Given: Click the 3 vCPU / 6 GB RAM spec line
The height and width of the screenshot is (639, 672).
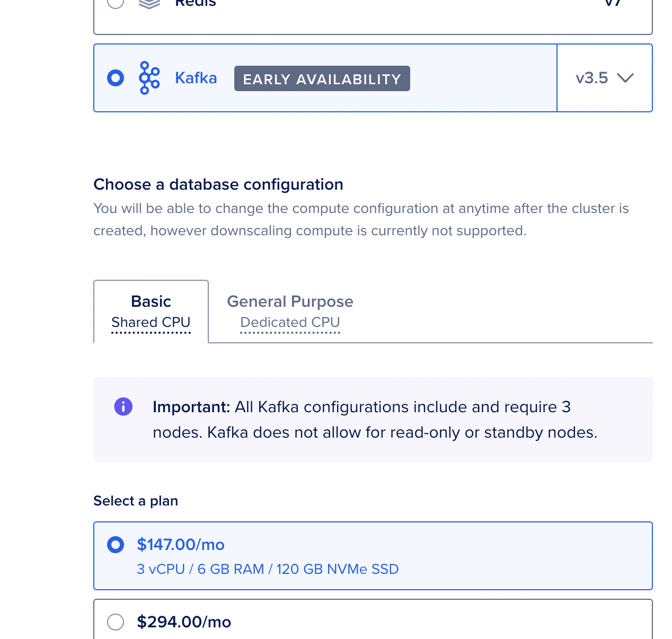Looking at the screenshot, I should [268, 569].
